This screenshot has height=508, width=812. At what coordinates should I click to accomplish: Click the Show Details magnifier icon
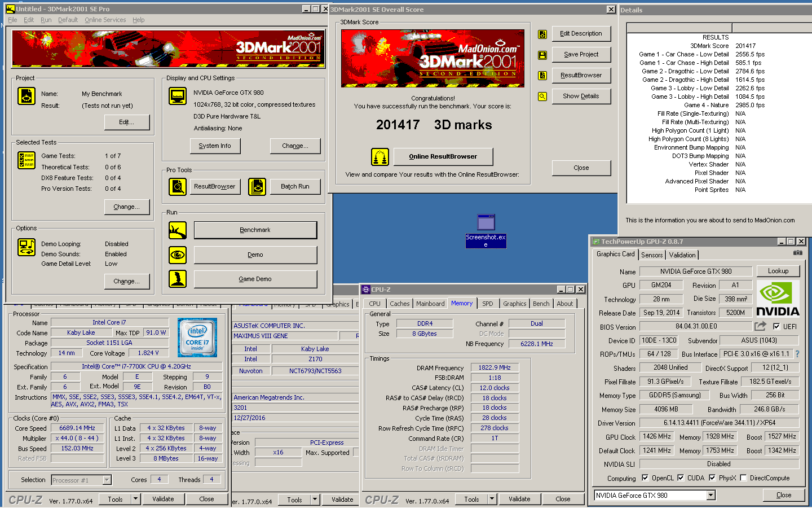click(x=542, y=97)
